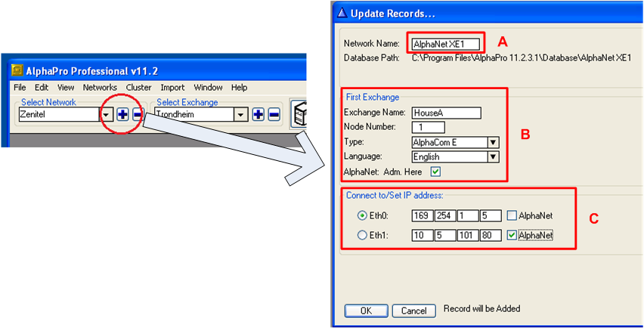Select the Eth1 radio button
644x328 pixels.
coord(362,235)
